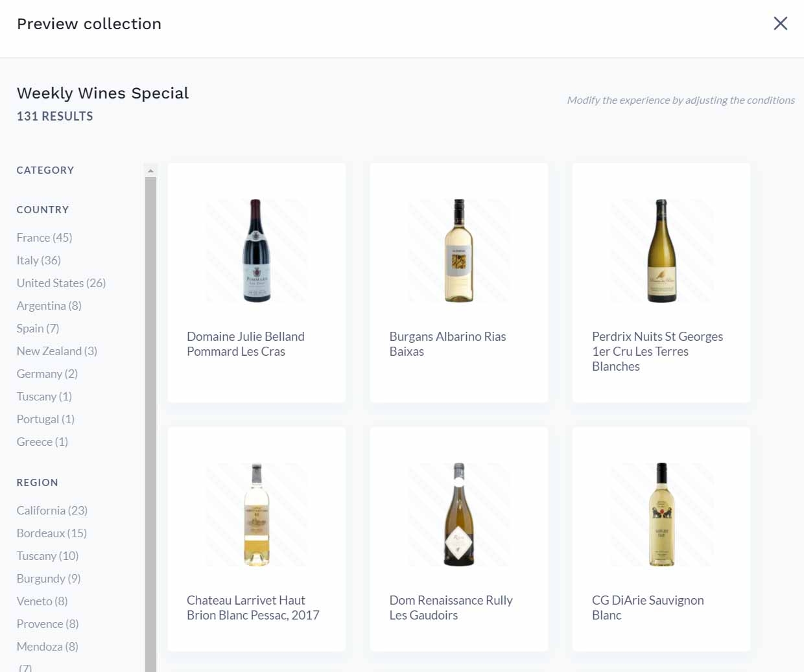Image resolution: width=804 pixels, height=672 pixels.
Task: Click the 131 RESULTS count
Action: click(55, 117)
